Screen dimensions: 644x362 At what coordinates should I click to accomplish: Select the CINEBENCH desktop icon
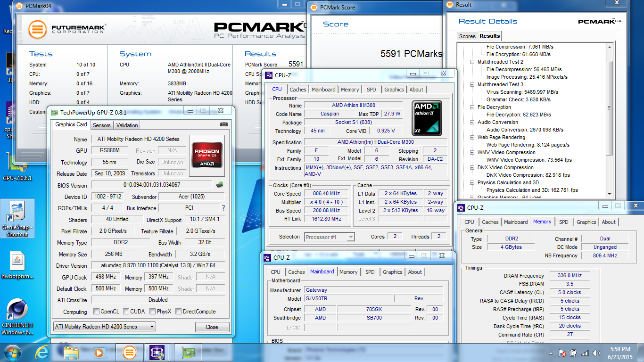click(17, 317)
